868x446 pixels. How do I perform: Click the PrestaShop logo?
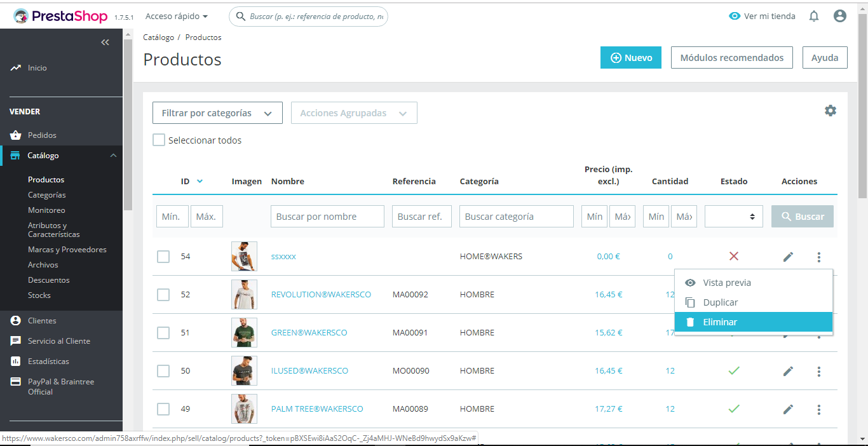coord(60,17)
